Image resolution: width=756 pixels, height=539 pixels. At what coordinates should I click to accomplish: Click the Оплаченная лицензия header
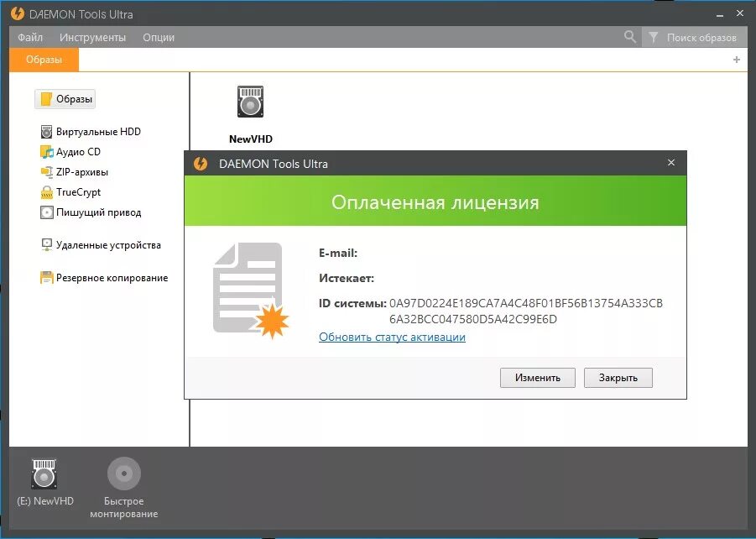click(x=435, y=202)
